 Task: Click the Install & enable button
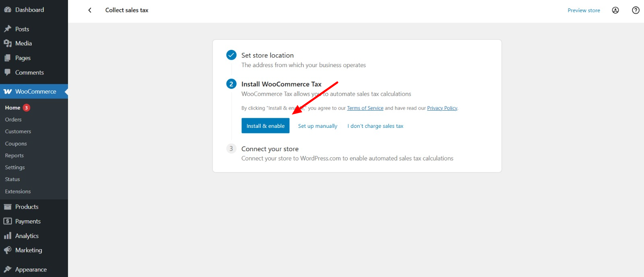pyautogui.click(x=265, y=126)
